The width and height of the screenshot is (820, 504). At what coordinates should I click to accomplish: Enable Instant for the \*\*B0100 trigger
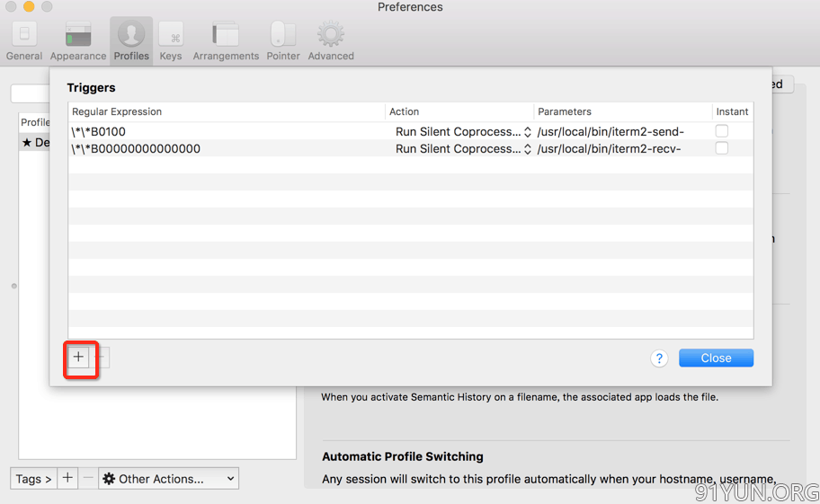click(722, 130)
